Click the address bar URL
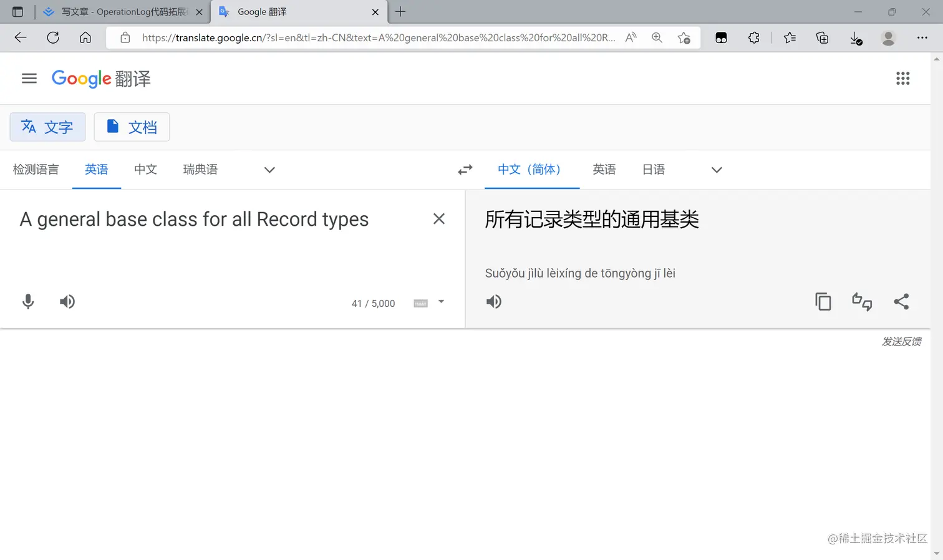This screenshot has height=560, width=943. (x=379, y=37)
